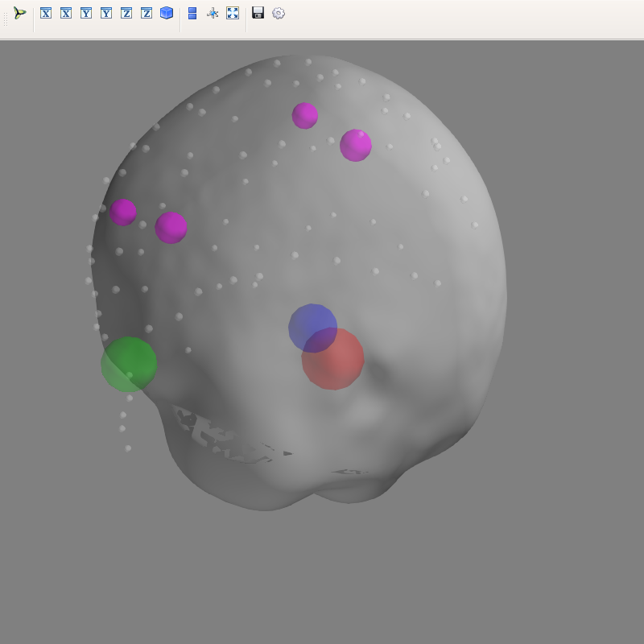Click the toolbar grip handle
The height and width of the screenshot is (644, 644).
tap(6, 19)
